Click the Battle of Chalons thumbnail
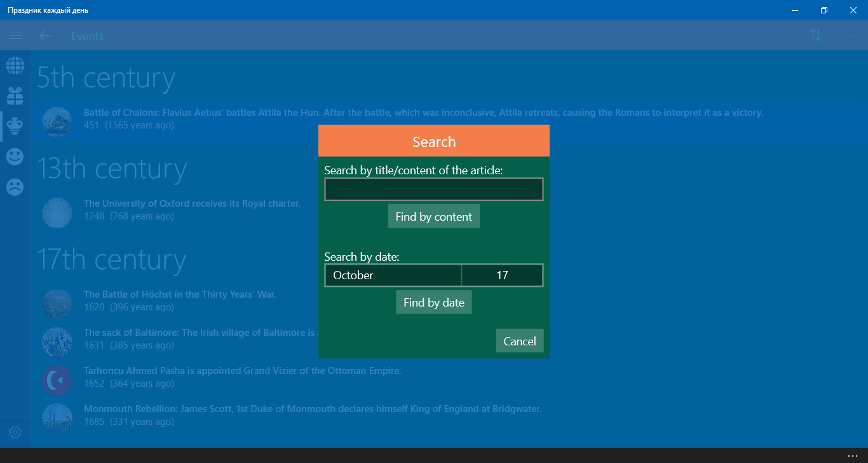 [x=57, y=121]
